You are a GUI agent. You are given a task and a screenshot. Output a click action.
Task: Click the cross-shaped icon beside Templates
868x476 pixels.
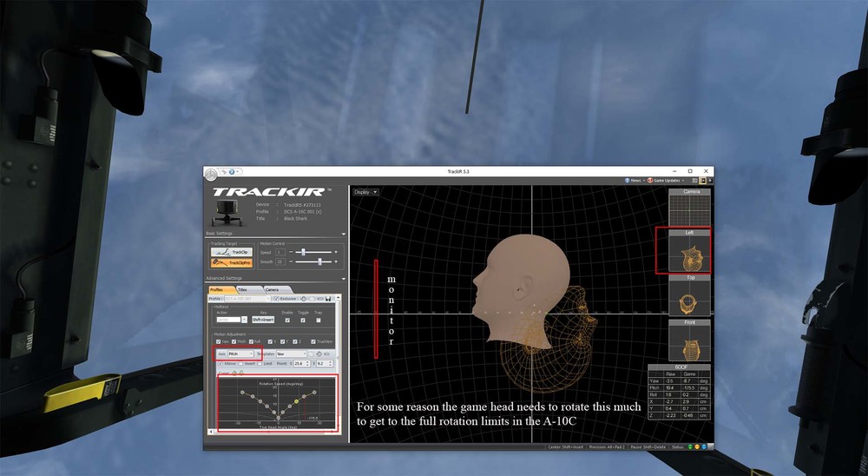coord(319,354)
